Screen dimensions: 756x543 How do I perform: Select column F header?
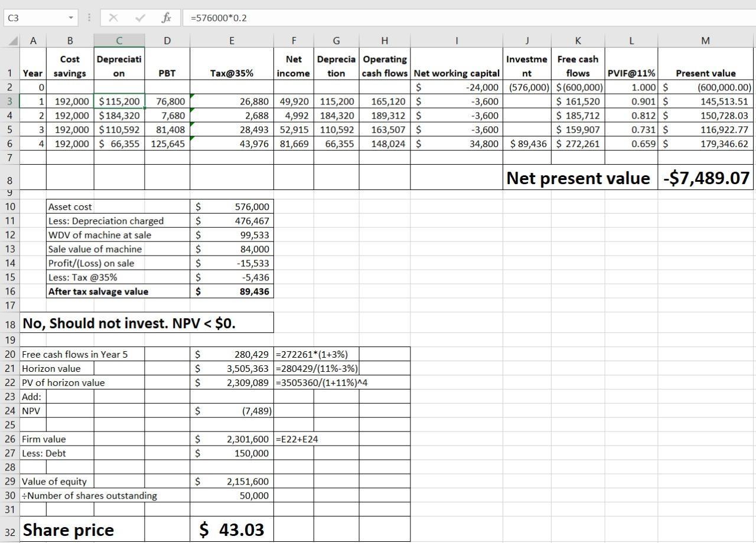click(x=294, y=40)
